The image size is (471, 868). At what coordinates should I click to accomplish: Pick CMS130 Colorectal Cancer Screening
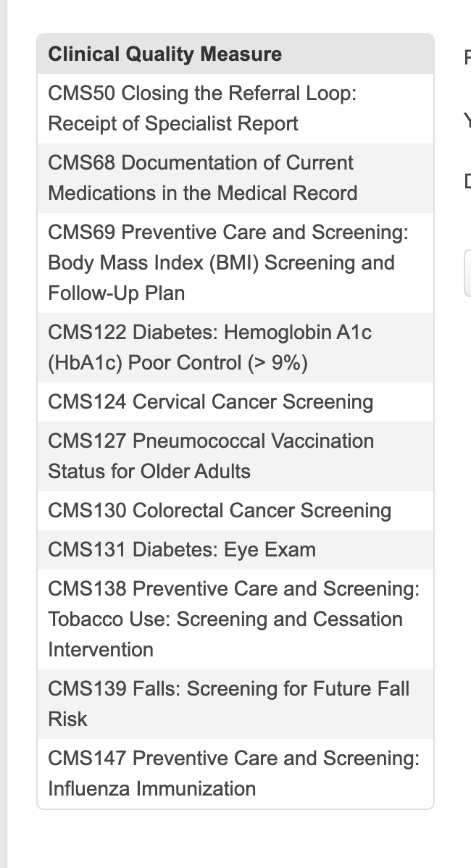219,511
